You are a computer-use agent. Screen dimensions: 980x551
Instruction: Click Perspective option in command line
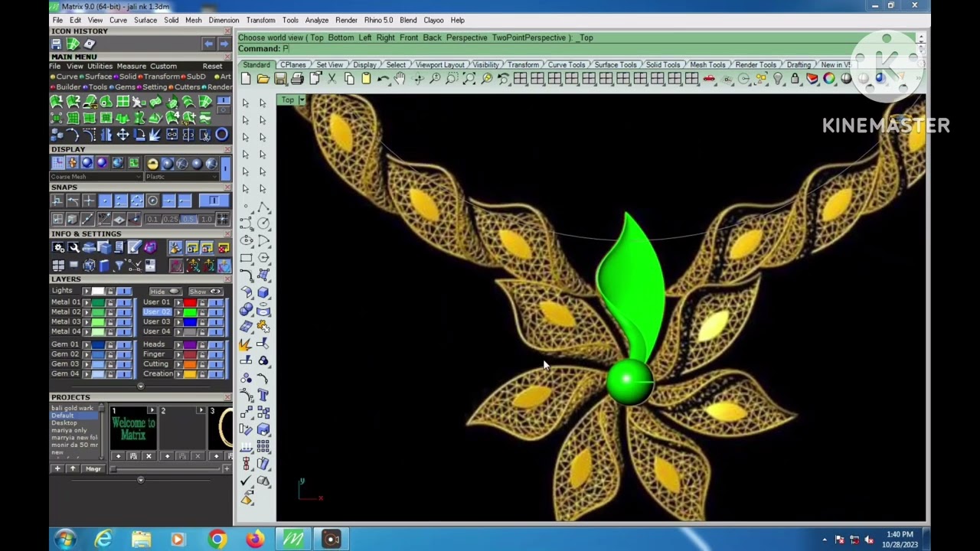click(x=466, y=37)
